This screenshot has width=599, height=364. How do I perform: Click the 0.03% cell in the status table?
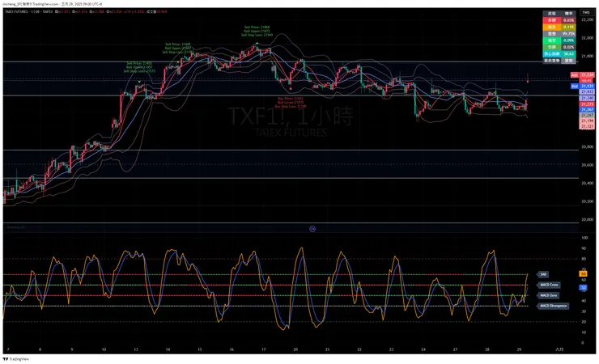tap(568, 20)
